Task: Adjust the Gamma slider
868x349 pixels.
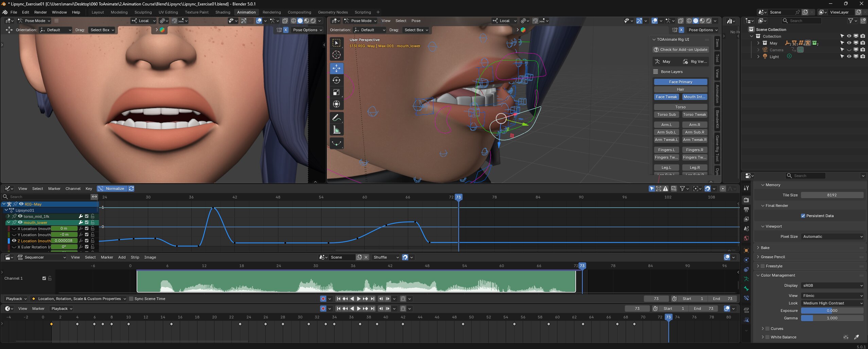Action: pyautogui.click(x=832, y=318)
